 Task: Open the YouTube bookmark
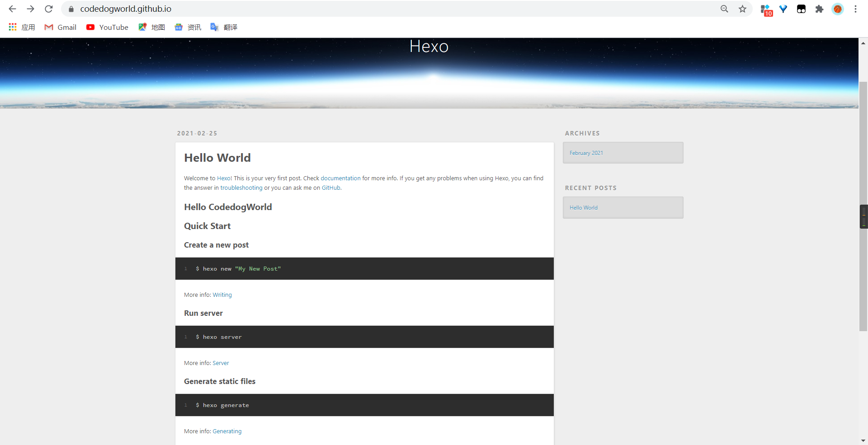click(108, 27)
